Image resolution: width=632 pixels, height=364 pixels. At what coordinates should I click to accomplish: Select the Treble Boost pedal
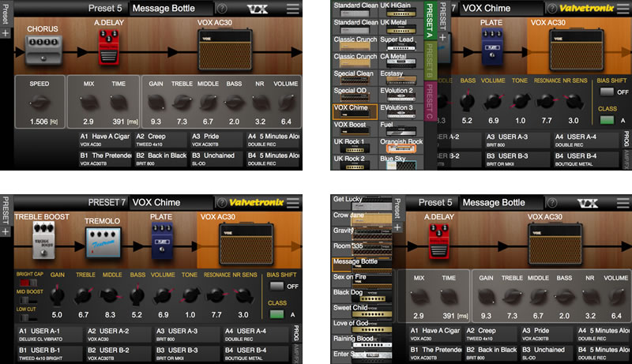pos(43,240)
